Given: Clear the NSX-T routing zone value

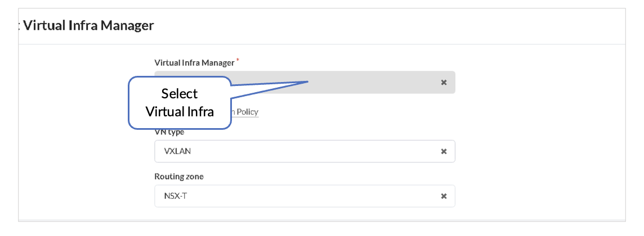Looking at the screenshot, I should pyautogui.click(x=444, y=196).
